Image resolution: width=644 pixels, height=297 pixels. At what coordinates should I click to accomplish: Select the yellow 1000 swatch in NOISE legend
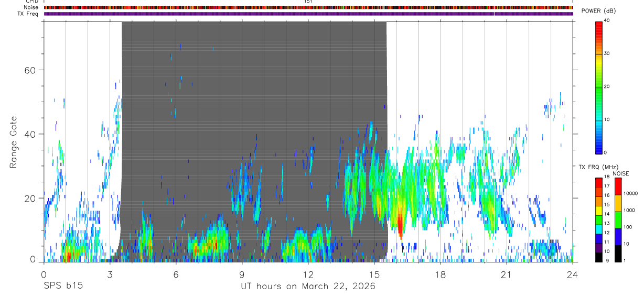[618, 203]
